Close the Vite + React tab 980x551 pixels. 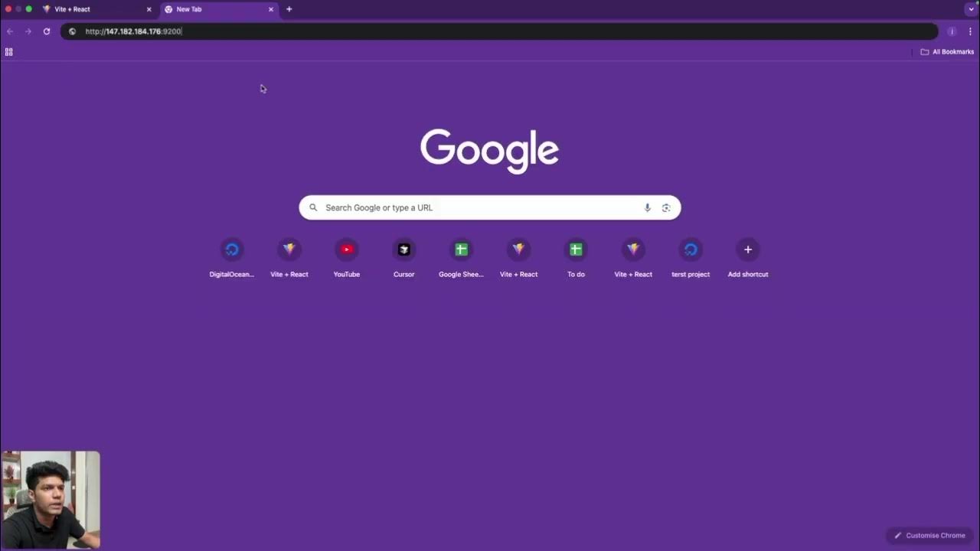(149, 9)
